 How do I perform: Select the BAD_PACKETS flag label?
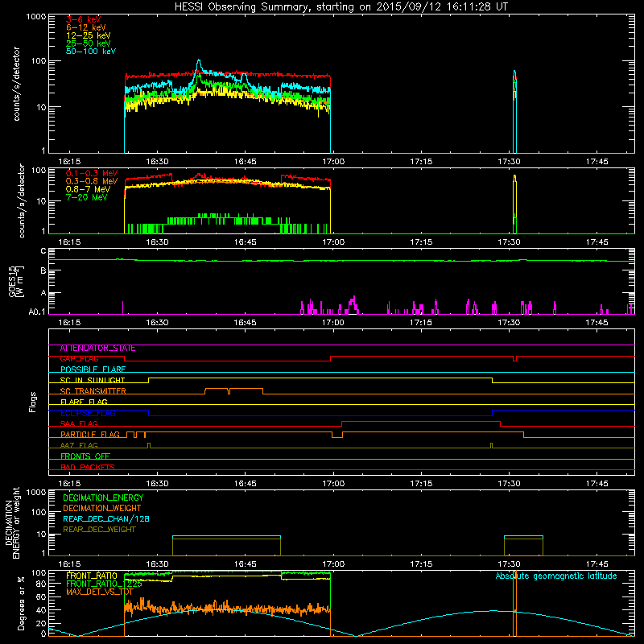[88, 468]
